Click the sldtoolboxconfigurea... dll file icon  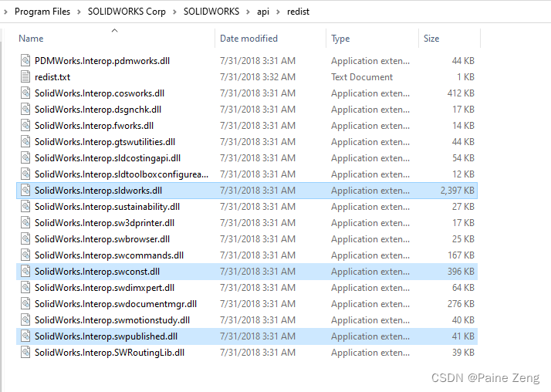coord(25,174)
